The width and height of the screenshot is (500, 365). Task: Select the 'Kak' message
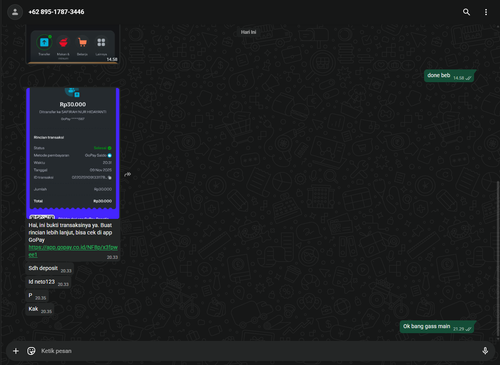click(40, 309)
